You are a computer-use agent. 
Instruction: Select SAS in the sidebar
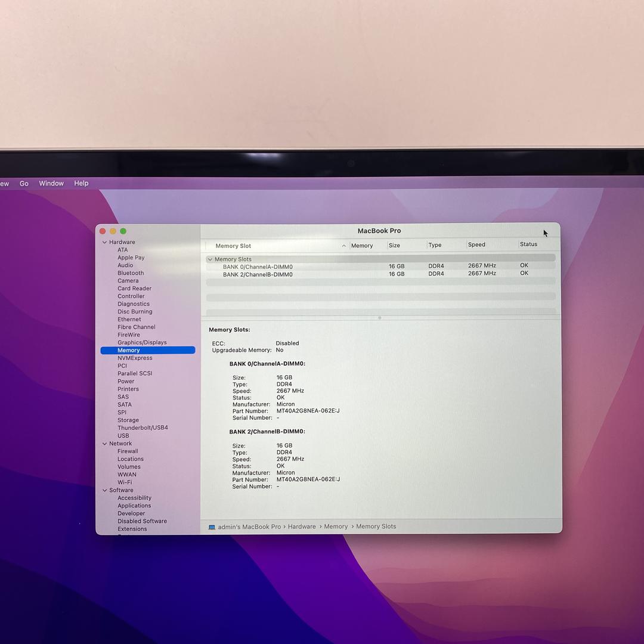pyautogui.click(x=123, y=397)
